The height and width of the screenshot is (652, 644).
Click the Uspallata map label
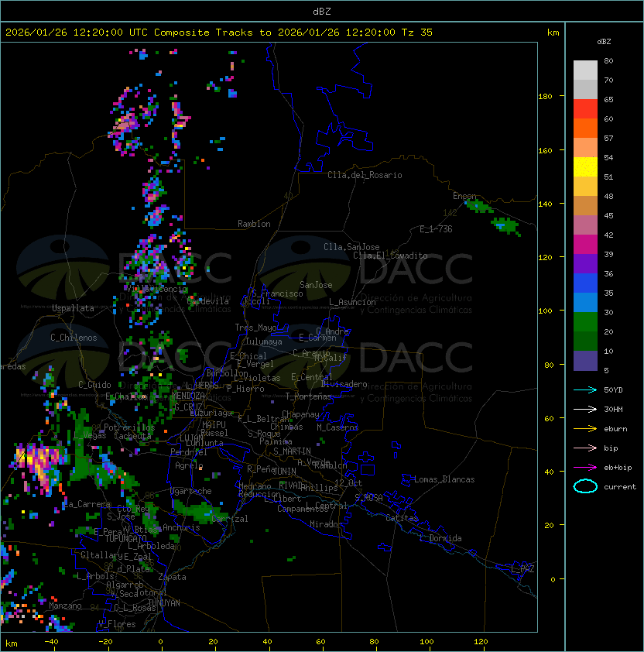73,308
